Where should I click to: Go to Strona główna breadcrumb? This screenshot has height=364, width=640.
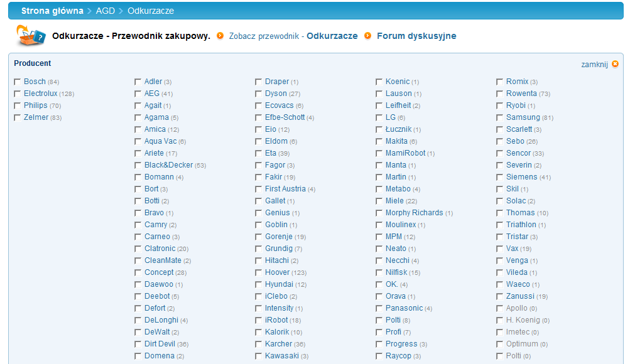point(52,11)
